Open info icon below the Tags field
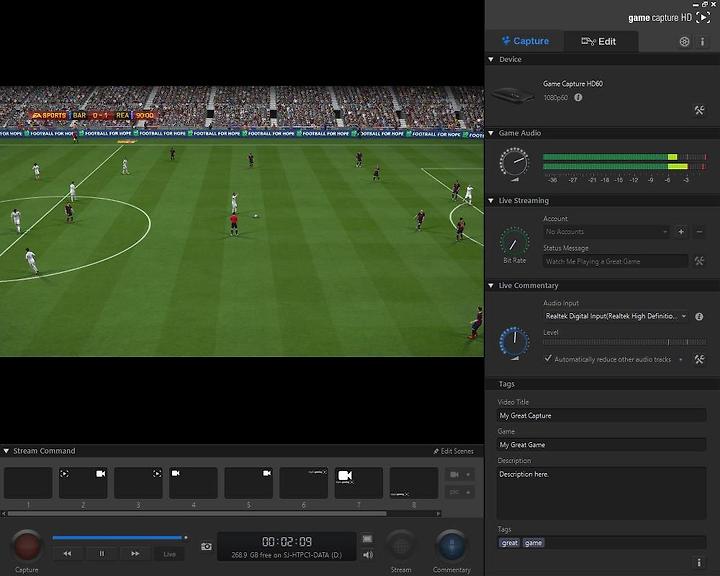The width and height of the screenshot is (720, 576). (x=699, y=563)
